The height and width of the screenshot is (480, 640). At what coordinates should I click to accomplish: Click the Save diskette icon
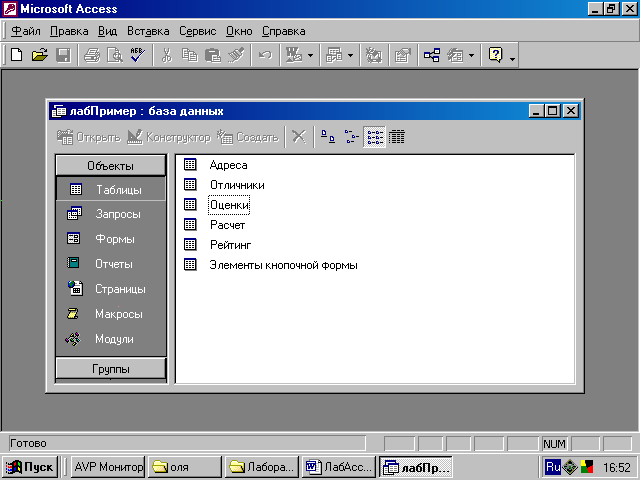click(63, 55)
